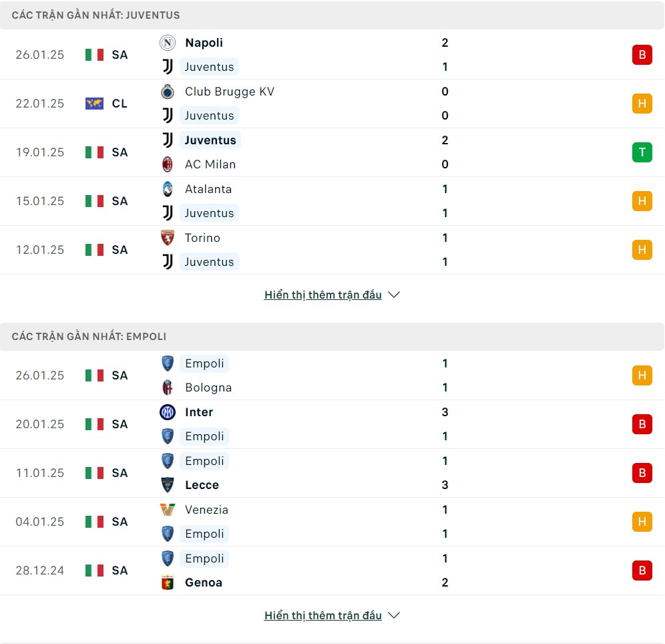665x644 pixels.
Task: Open 'Hiển thị thêm trận đấu' under Juventus
Action: coord(322,295)
